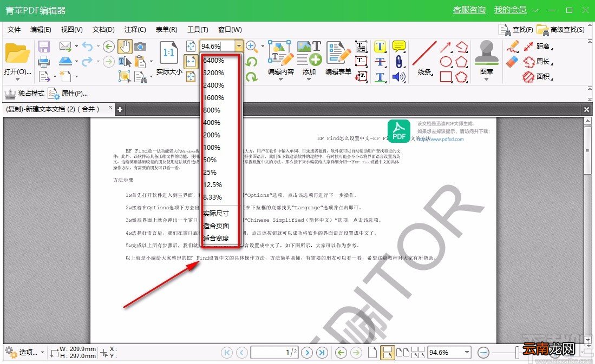
Task: Select the underline text tool
Action: [x=380, y=77]
